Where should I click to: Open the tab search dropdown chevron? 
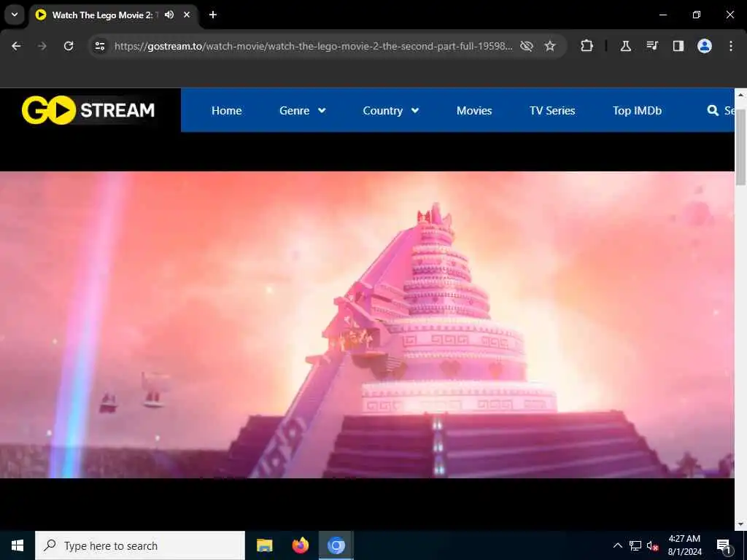[x=15, y=15]
